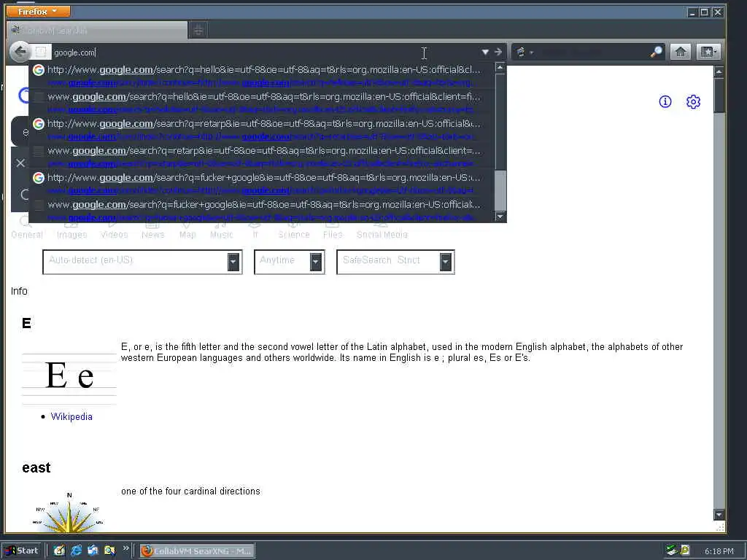Switch to the Science search category

click(293, 230)
